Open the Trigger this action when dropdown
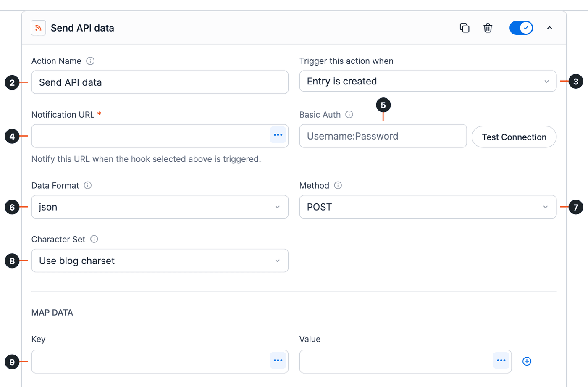 (428, 81)
